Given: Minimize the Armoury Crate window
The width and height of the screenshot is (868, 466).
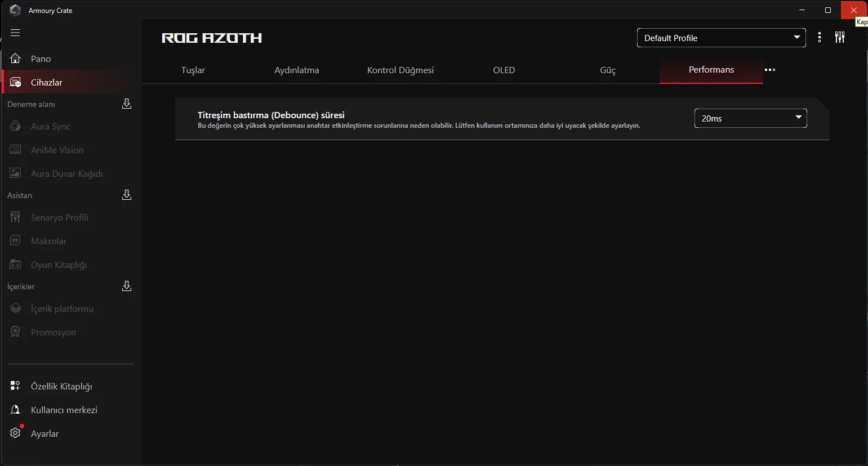Looking at the screenshot, I should (x=802, y=10).
